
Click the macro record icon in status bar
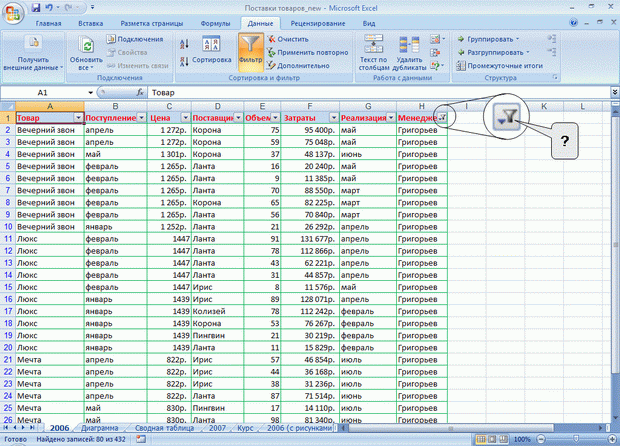pos(141,439)
